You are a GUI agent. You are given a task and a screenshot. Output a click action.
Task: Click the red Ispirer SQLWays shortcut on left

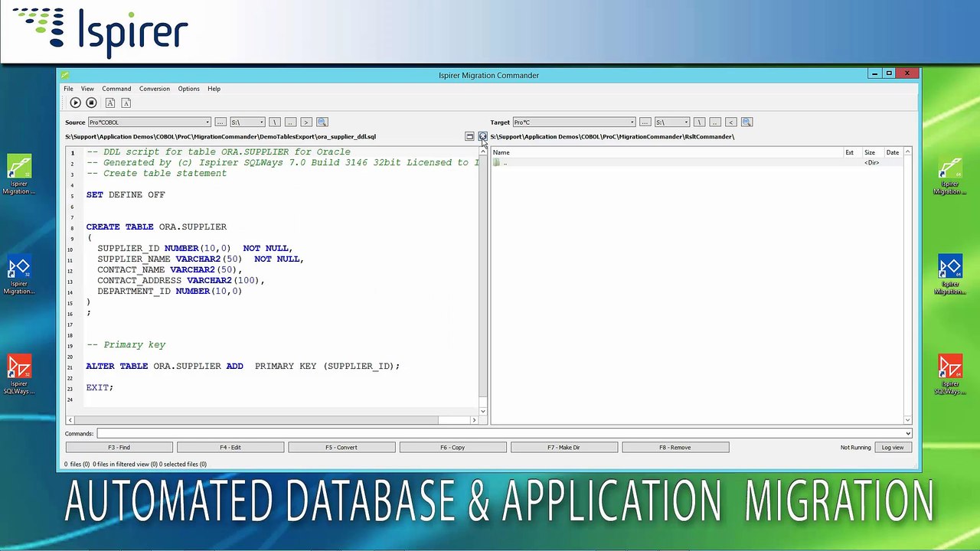[19, 374]
